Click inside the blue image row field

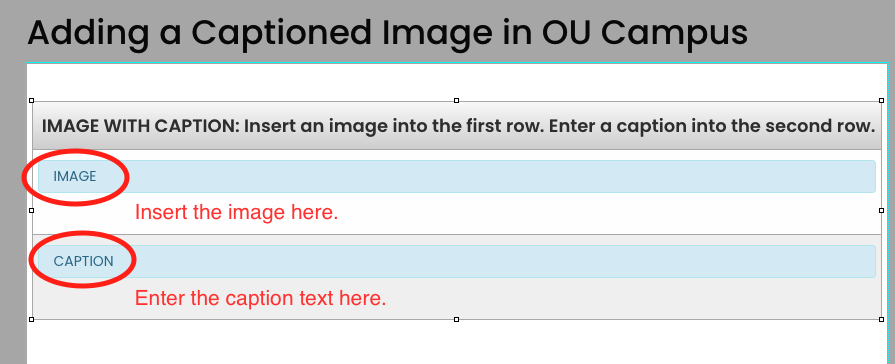coord(457,176)
